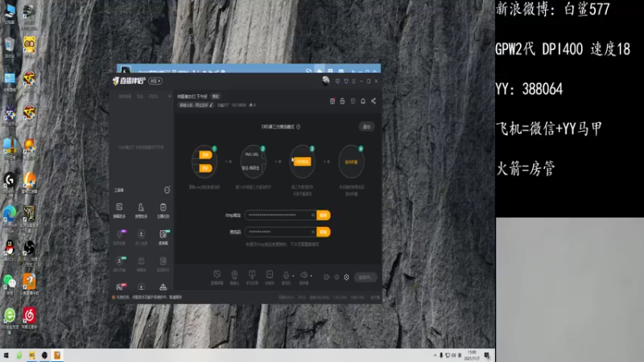Click the download-style tool in second row
The height and width of the screenshot is (362, 644).
click(141, 237)
